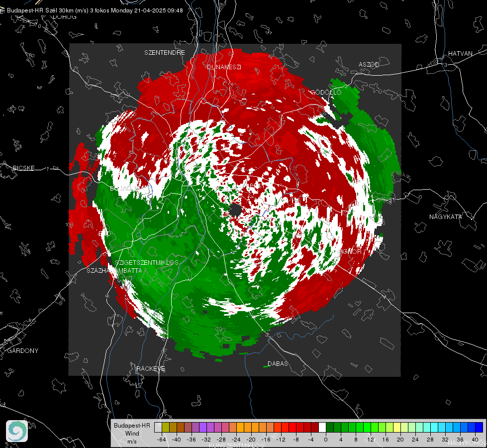Screen dimensions: 487x448
Task: Click the DOROG city label
Action: [x=65, y=17]
